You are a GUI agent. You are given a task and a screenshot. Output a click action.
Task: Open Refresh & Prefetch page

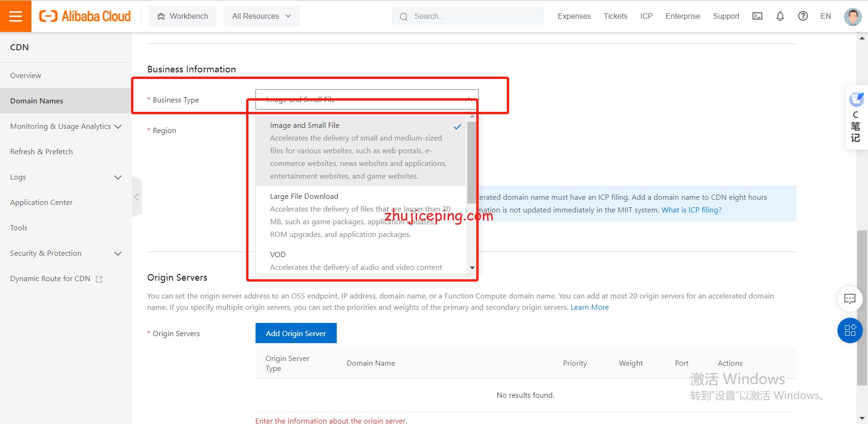coord(66,151)
